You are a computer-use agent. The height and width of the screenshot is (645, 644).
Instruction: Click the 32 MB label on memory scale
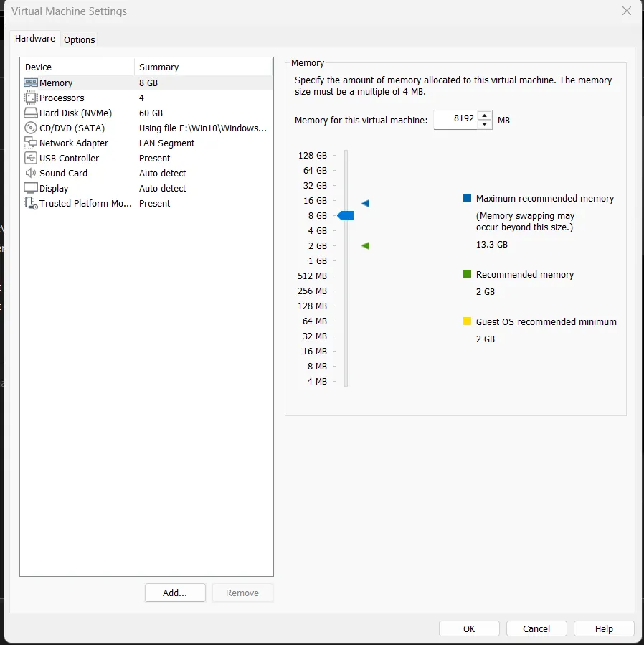point(315,336)
